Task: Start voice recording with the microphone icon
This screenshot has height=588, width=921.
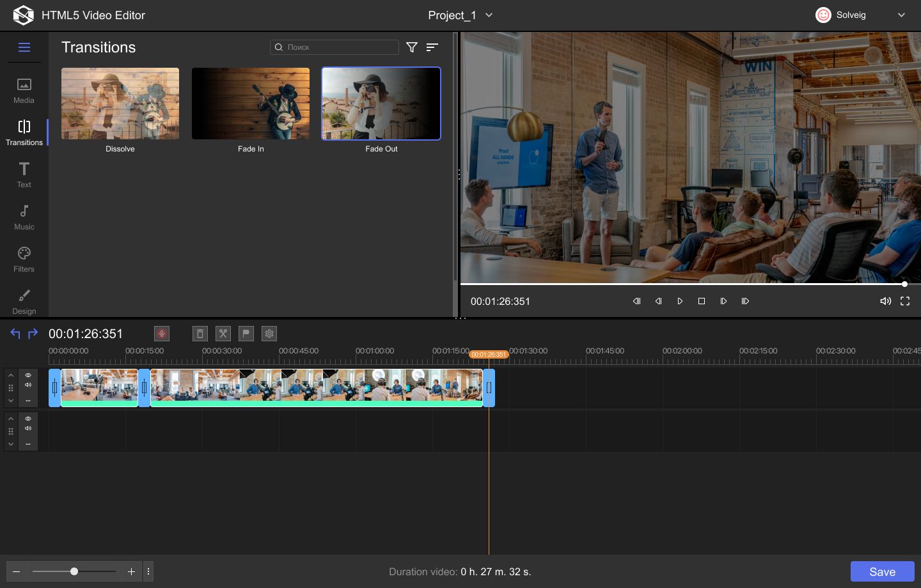Action: tap(161, 333)
